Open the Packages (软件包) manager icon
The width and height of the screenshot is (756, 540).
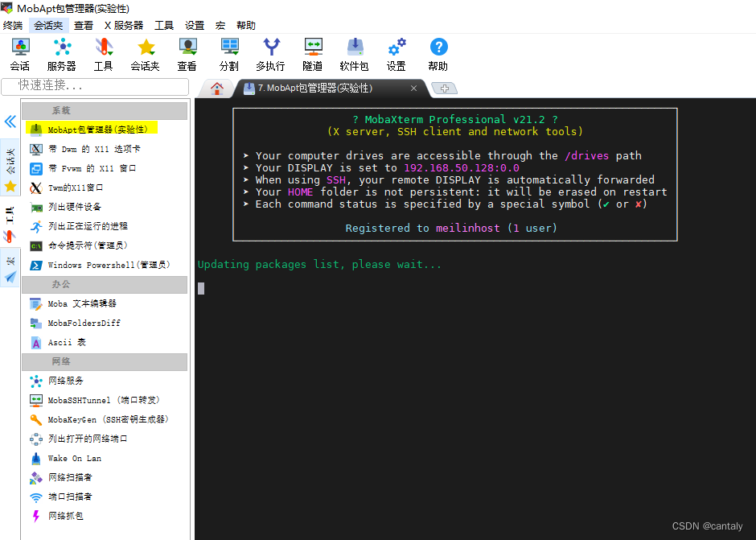coord(354,54)
